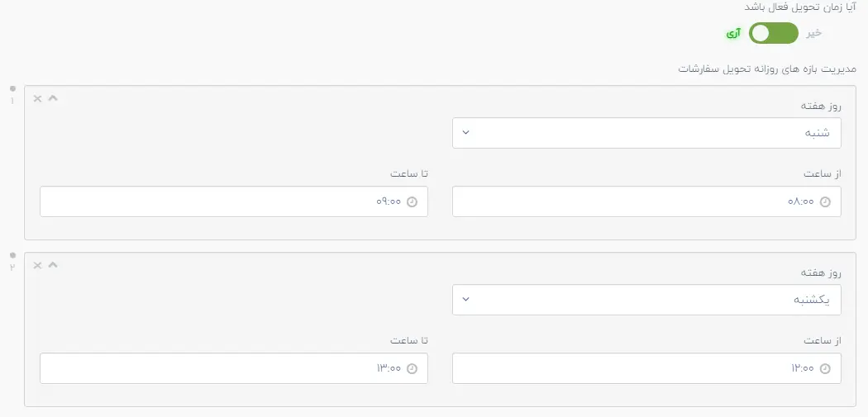Click the clock icon in the ۰۸:۰۰ field
868x417 pixels.
pos(825,201)
